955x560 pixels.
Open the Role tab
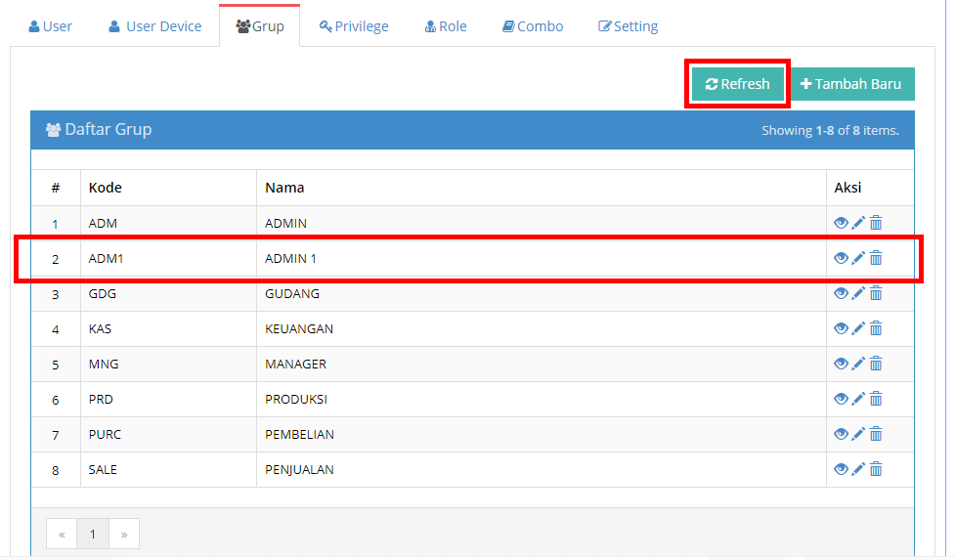(x=446, y=26)
